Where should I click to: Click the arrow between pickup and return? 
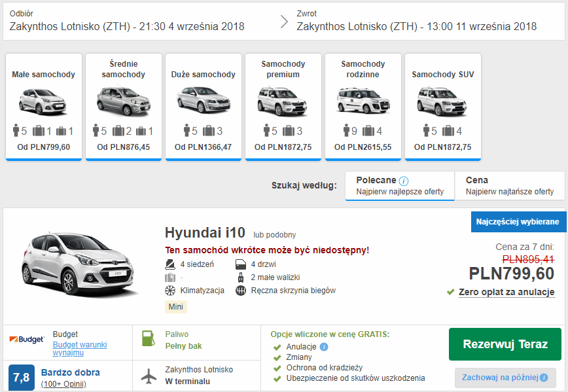tap(284, 22)
